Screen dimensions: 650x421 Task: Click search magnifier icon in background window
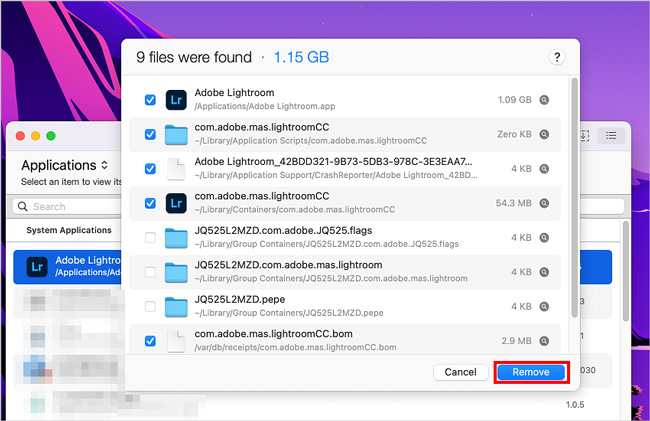click(x=23, y=206)
